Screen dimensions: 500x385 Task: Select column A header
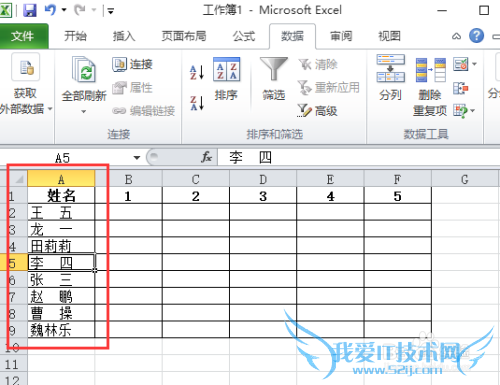pos(61,179)
